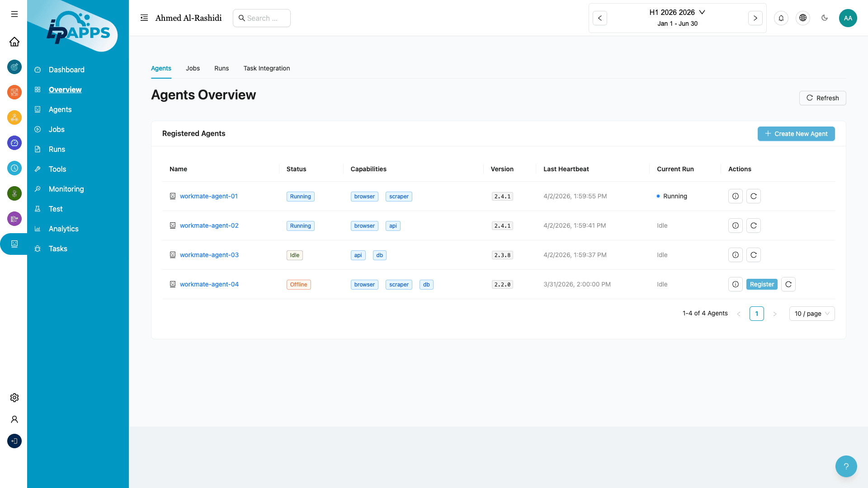
Task: Click reload icon for workmate-agent-03
Action: click(x=753, y=255)
